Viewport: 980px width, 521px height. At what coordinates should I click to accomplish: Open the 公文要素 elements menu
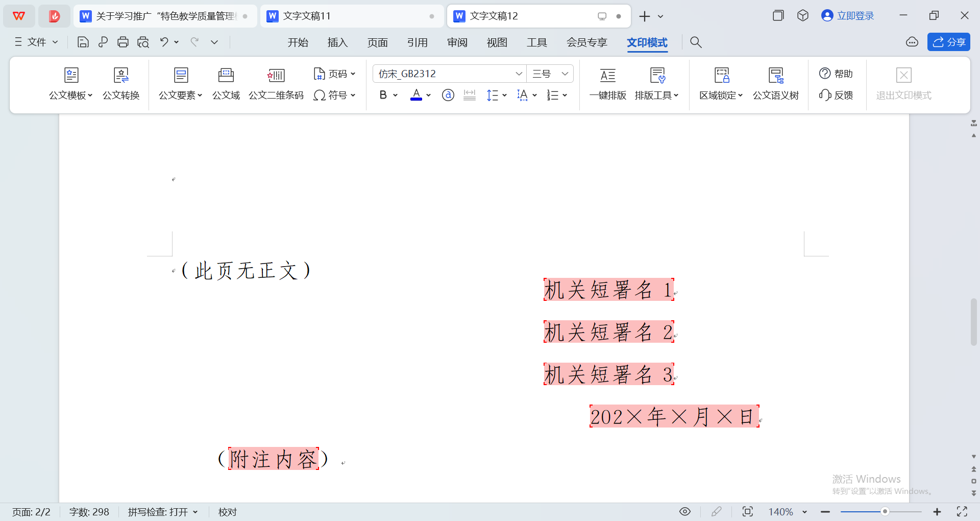(x=181, y=84)
